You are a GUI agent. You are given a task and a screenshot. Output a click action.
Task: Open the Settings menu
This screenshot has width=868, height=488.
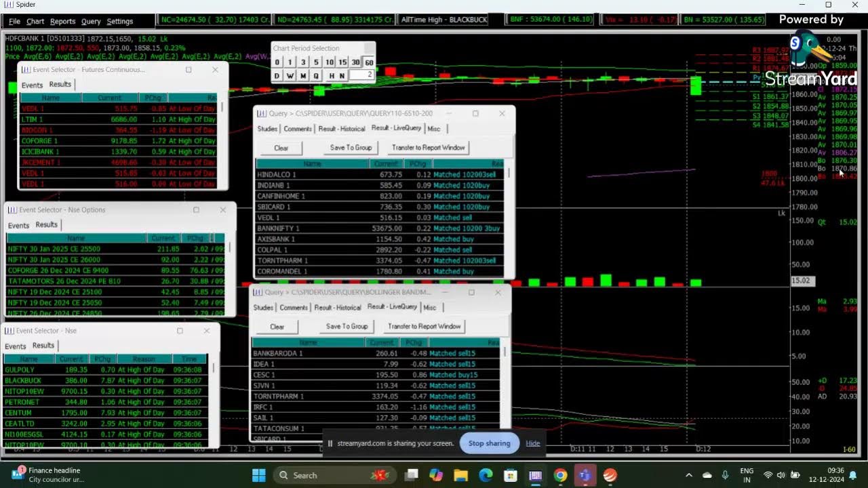(119, 21)
